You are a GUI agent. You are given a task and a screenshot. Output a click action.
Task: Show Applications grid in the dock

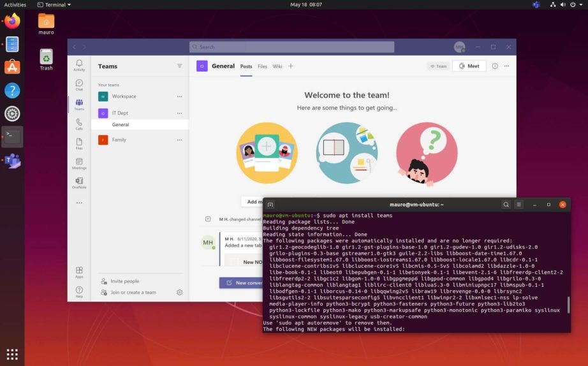(12, 354)
